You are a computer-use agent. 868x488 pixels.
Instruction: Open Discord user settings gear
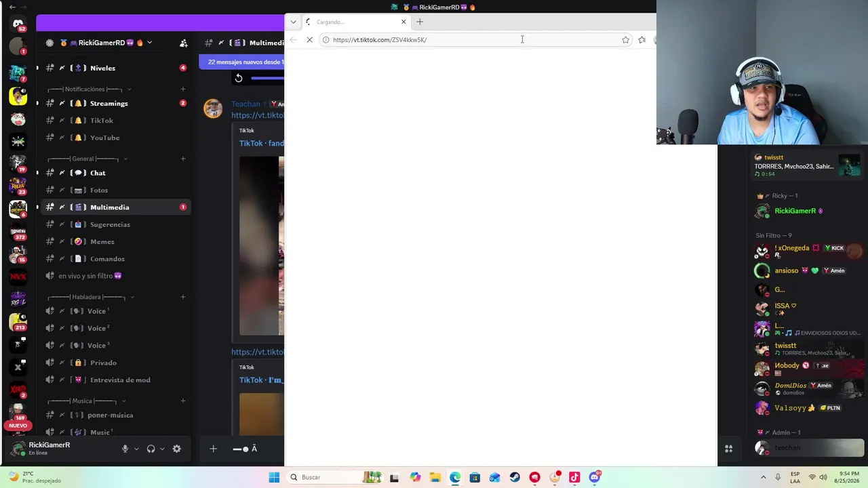(177, 449)
